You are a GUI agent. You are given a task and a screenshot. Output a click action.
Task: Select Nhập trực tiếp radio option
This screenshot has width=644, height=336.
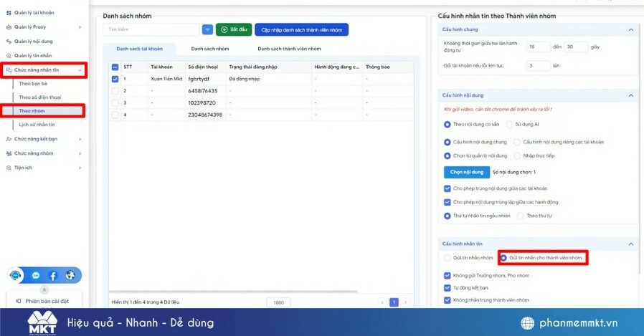click(517, 156)
